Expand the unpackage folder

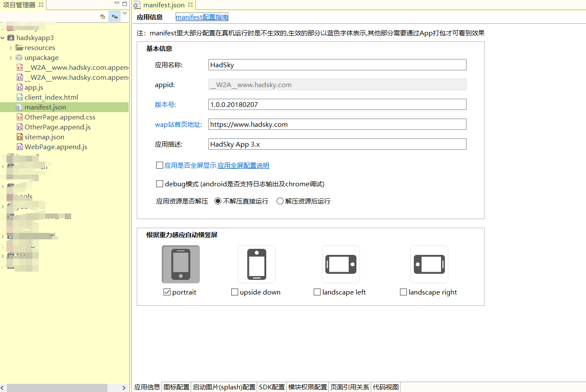pyautogui.click(x=11, y=58)
